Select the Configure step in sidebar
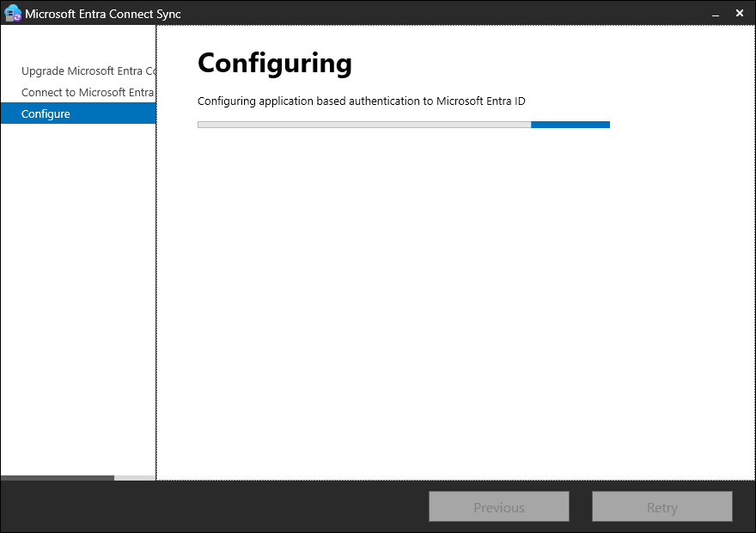Screen dimensions: 756x533 click(x=78, y=113)
